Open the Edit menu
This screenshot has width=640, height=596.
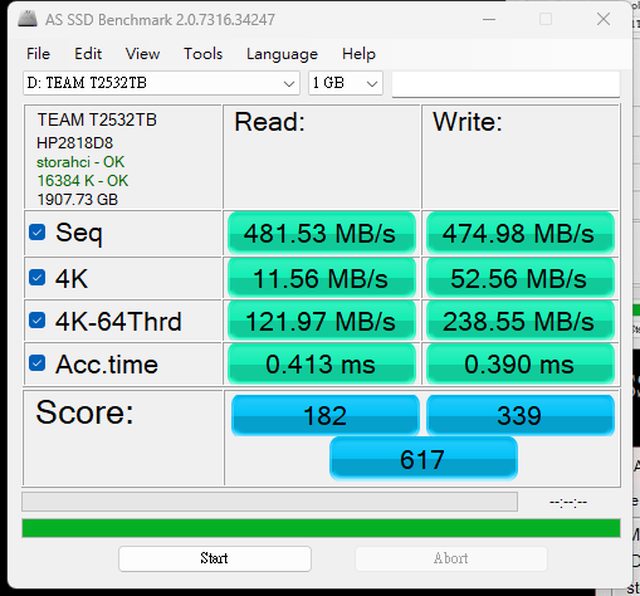point(88,54)
